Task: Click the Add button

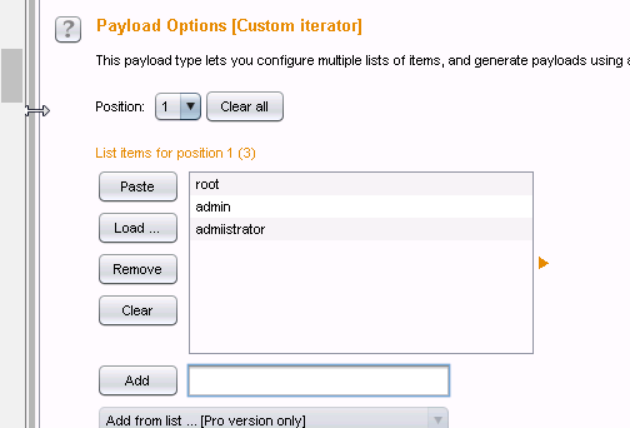Action: tap(137, 380)
